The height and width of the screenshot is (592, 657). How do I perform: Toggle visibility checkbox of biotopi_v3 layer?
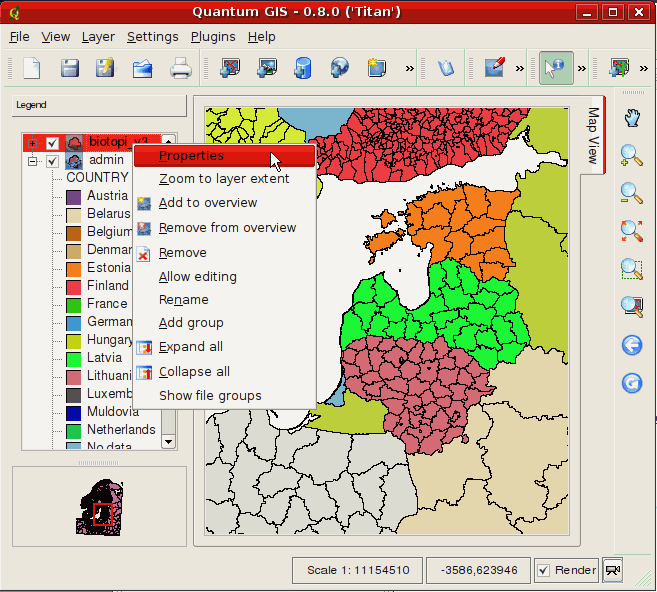pos(52,143)
